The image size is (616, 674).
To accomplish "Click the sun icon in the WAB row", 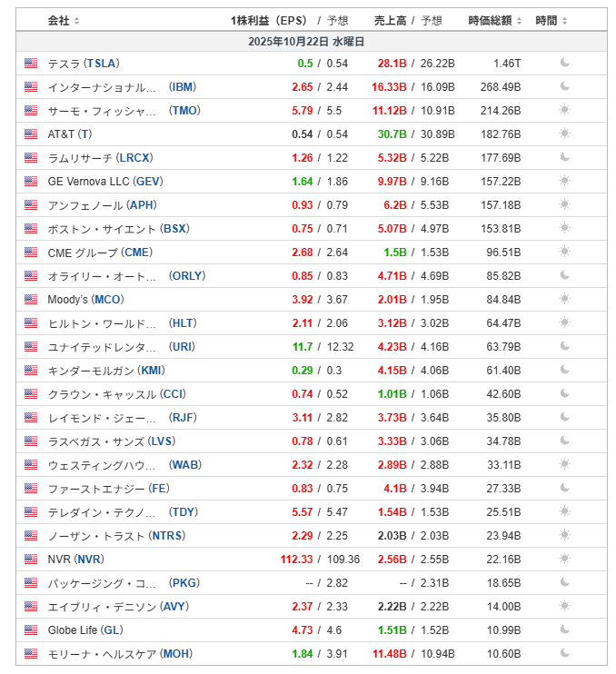I will (x=564, y=464).
